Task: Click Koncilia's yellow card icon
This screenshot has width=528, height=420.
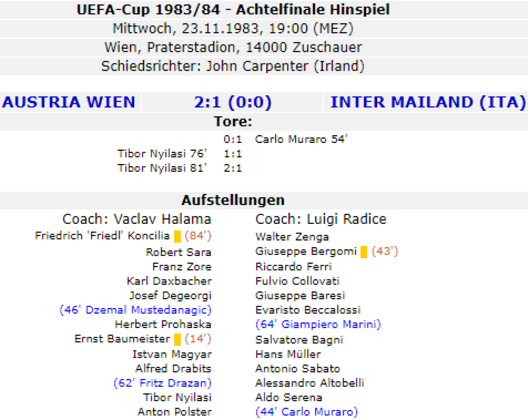Action: [177, 236]
